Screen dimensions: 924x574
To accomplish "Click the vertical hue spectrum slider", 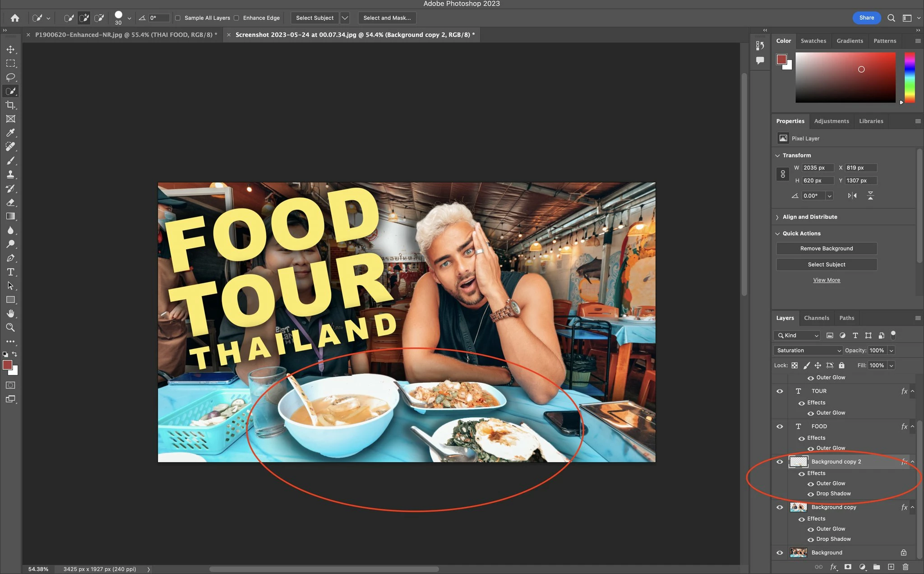I will [x=910, y=77].
